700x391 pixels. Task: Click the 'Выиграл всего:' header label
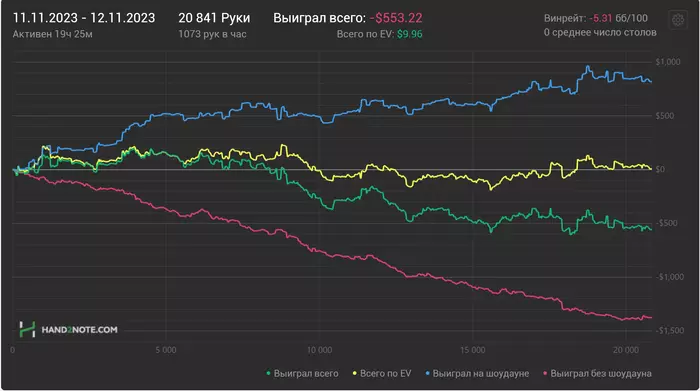tap(320, 18)
